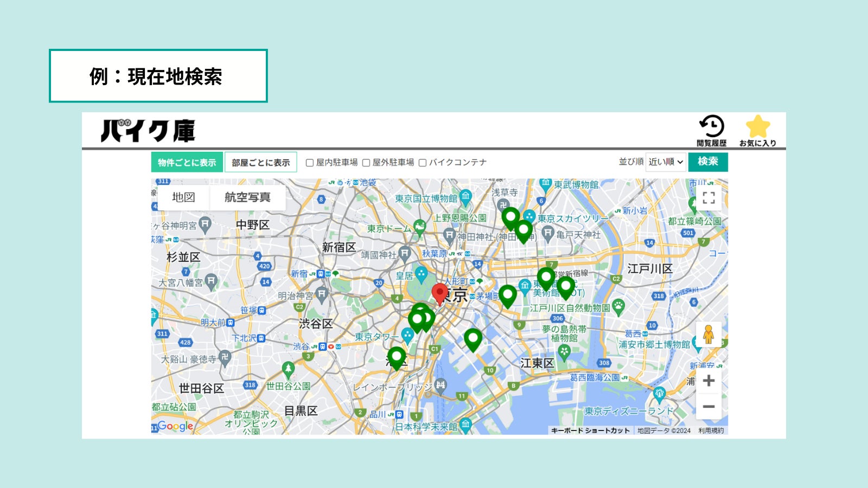The height and width of the screenshot is (488, 868).
Task: Click the 新宿区 map label
Action: (339, 247)
